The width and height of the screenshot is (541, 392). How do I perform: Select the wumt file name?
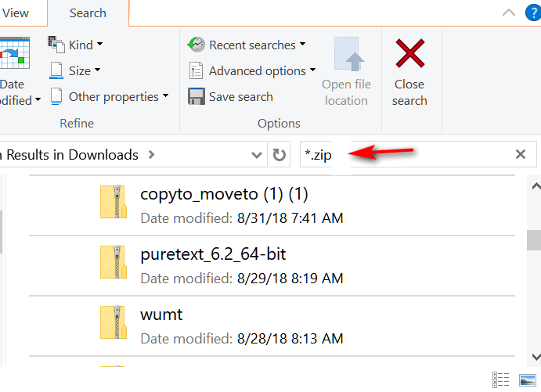click(x=161, y=315)
